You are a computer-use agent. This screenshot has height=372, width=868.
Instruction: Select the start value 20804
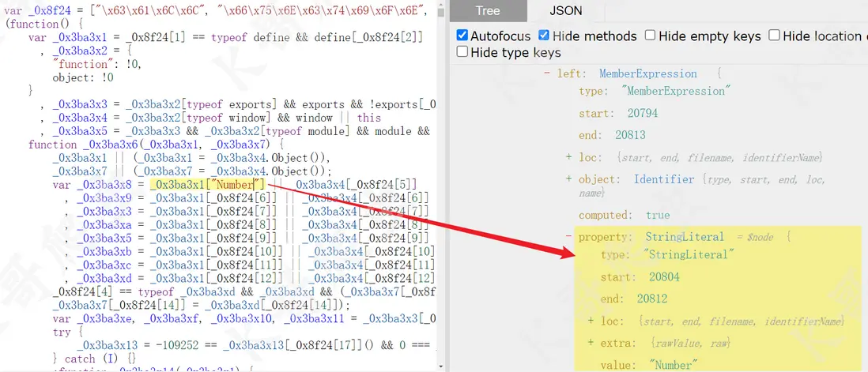664,277
